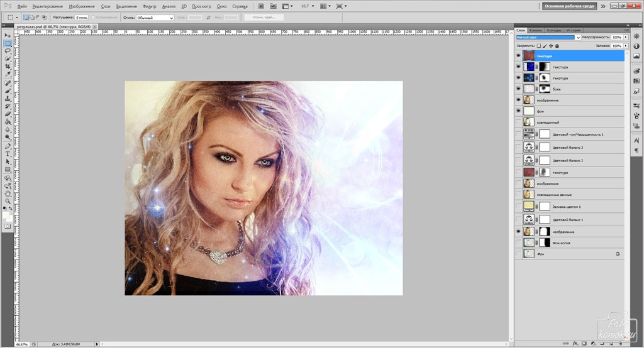Click the layer styles fx icon

click(575, 344)
